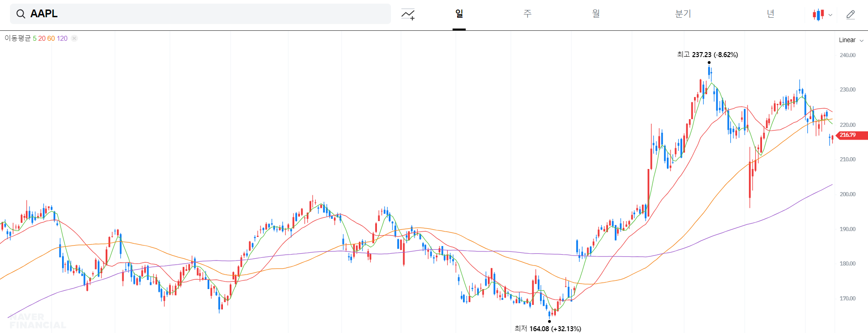Switch to the 분기 (quarterly) tab

683,14
